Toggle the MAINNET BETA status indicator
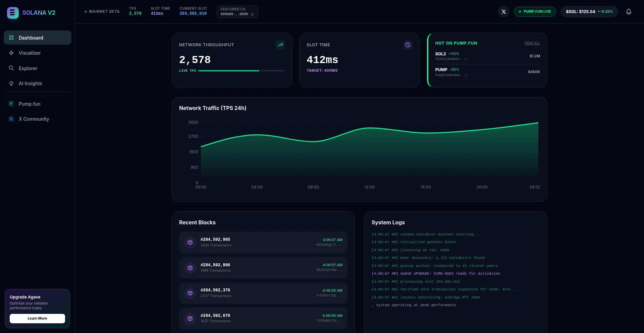Image resolution: width=644 pixels, height=333 pixels. pyautogui.click(x=102, y=11)
